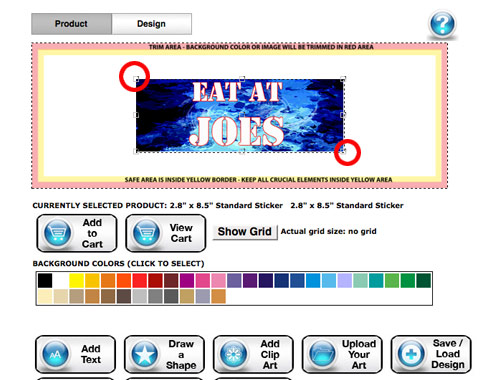The width and height of the screenshot is (482, 380).
Task: Open Save / Load Design button
Action: click(431, 354)
